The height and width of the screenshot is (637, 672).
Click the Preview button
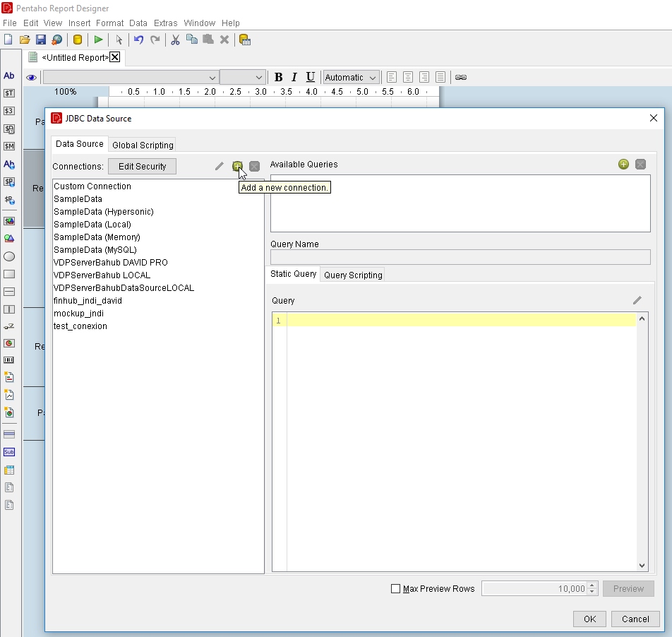coord(628,588)
